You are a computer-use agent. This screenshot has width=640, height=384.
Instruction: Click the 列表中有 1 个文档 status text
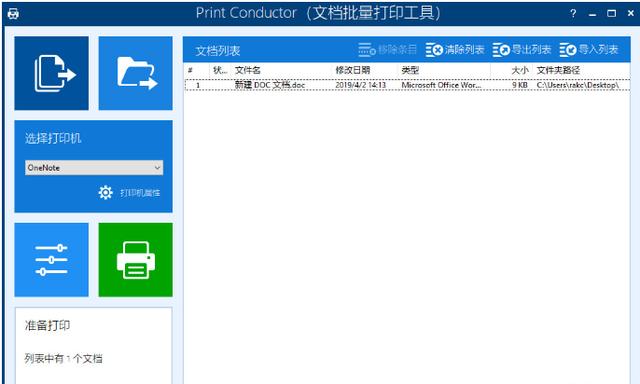[x=63, y=359]
